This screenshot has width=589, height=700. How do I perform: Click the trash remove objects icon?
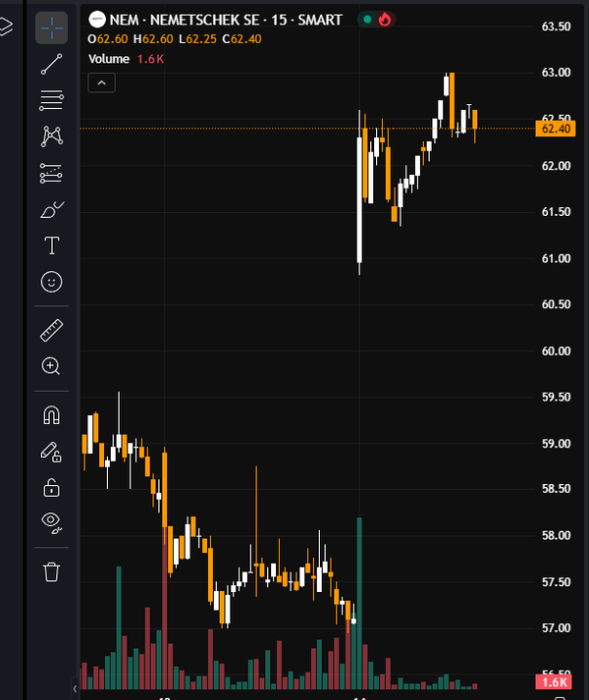(51, 571)
